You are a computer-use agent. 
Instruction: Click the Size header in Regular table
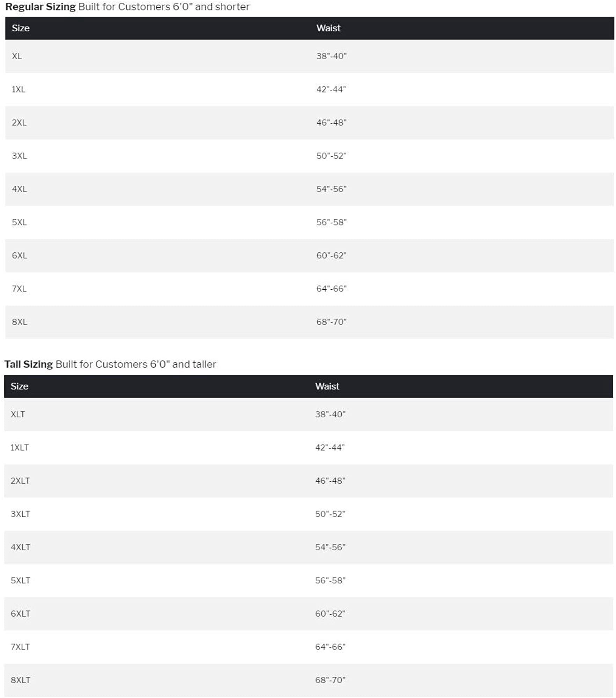click(x=21, y=28)
